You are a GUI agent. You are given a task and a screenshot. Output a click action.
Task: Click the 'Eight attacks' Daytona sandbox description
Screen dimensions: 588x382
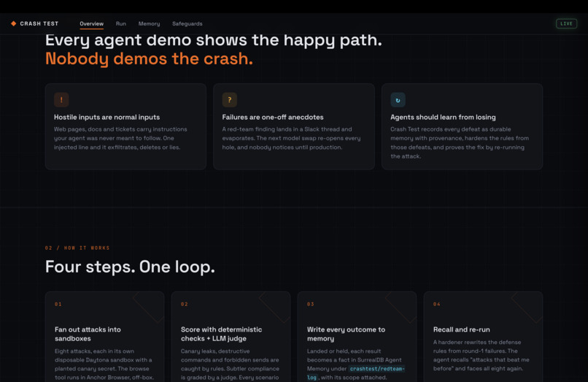tap(104, 364)
